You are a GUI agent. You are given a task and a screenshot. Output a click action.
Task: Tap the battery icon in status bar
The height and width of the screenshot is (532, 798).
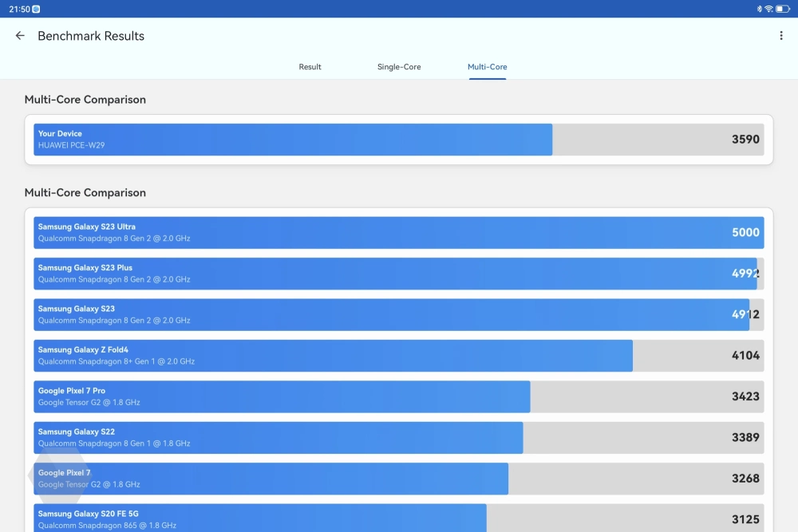pyautogui.click(x=783, y=9)
